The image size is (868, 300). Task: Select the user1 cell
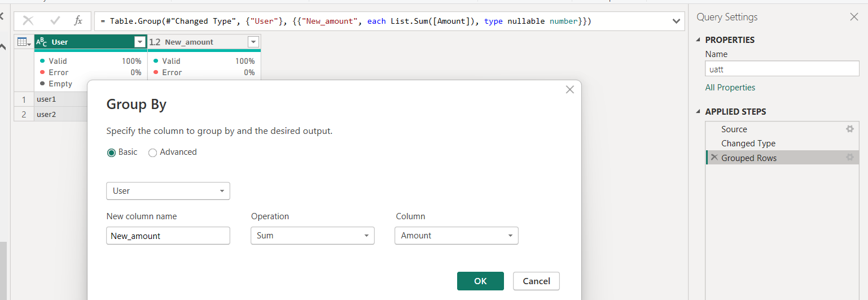click(61, 99)
